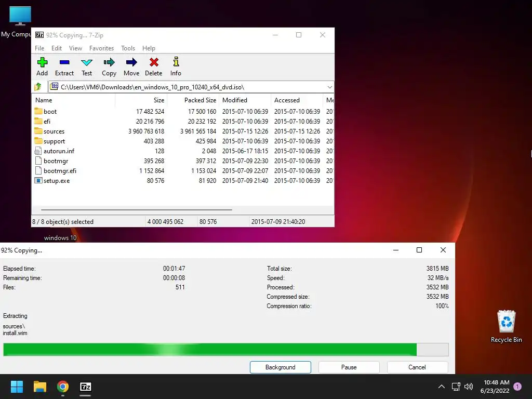Click the red Delete toolbar icon
Screen dimensions: 532x399
pos(154,62)
